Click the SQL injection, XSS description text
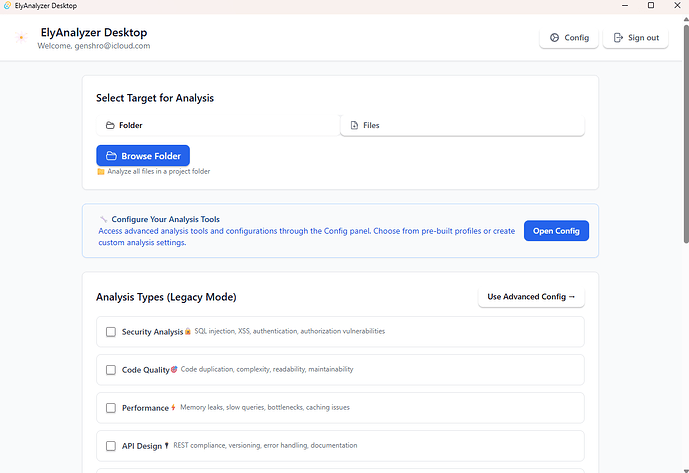The width and height of the screenshot is (689, 473). [x=290, y=331]
